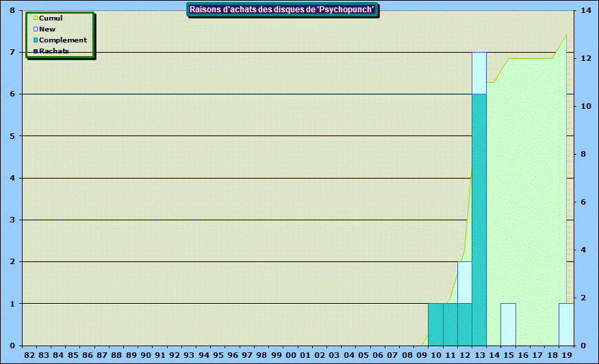Click the x-axis label '00'
599x364 pixels.
point(290,355)
